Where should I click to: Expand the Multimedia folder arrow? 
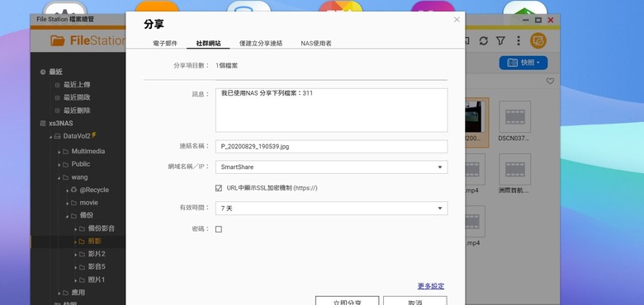tap(59, 152)
